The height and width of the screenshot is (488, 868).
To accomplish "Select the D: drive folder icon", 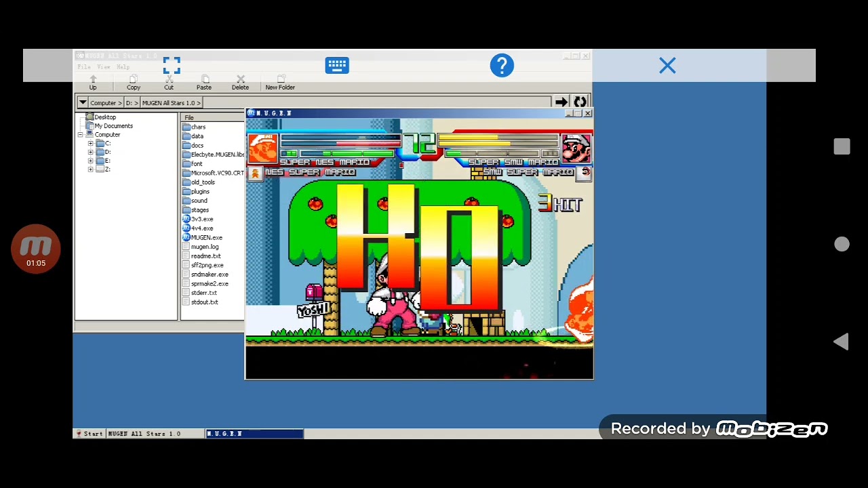I will (x=100, y=152).
